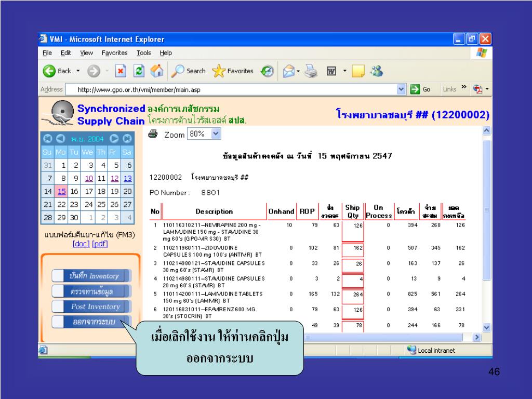Go to next month in calendar

pos(114,138)
